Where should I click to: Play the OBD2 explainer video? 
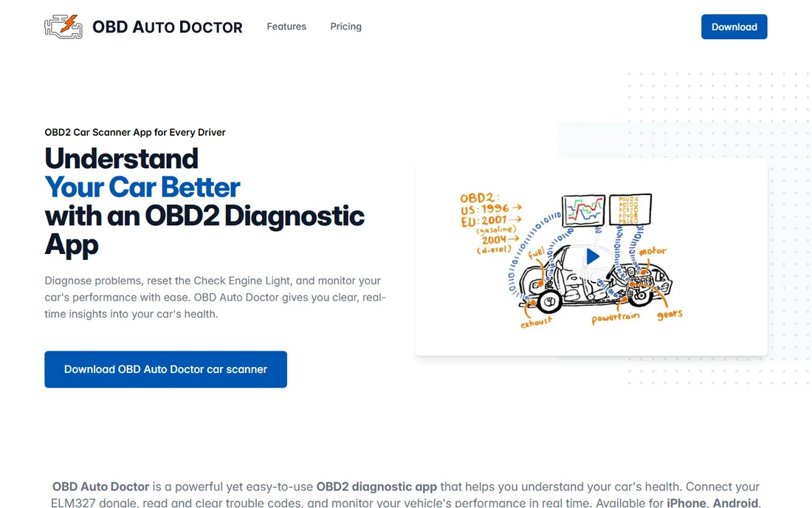pos(593,256)
